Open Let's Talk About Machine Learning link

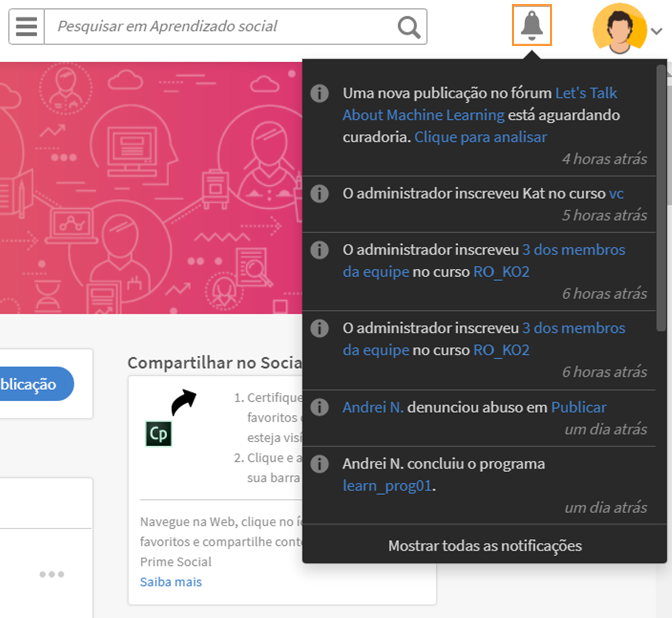479,104
